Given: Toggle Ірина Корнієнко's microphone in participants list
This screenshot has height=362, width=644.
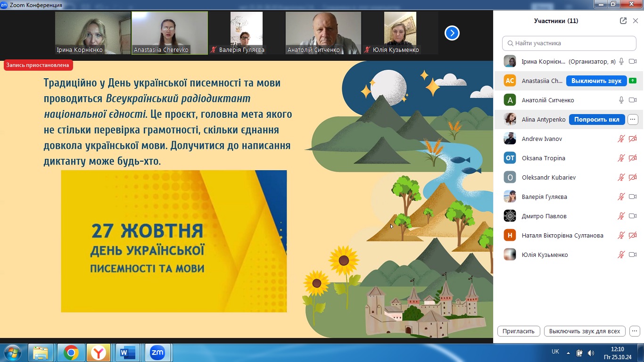Looking at the screenshot, I should (x=621, y=62).
